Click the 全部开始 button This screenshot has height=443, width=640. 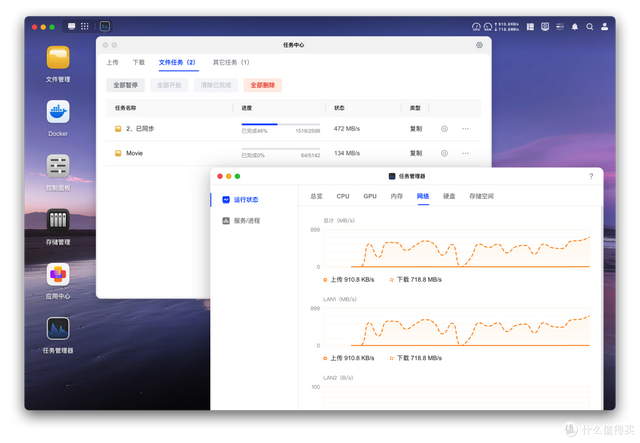coord(169,85)
